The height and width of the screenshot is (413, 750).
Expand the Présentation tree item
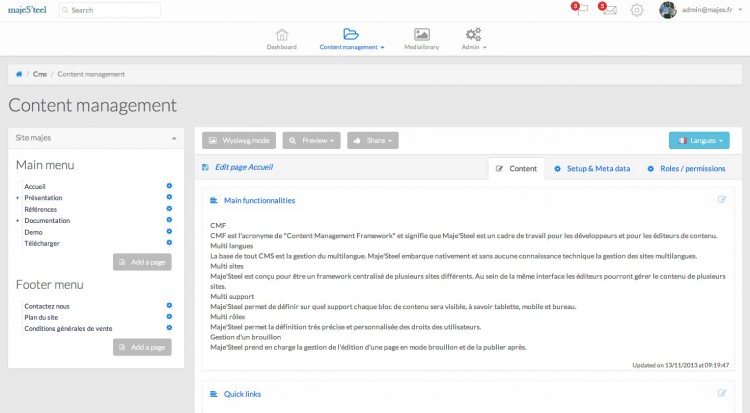pos(17,198)
